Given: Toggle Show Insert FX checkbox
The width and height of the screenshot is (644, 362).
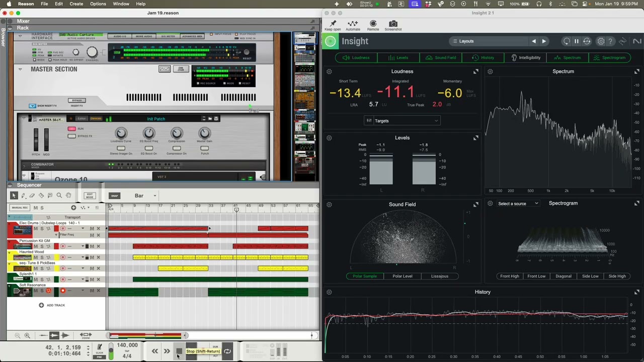Looking at the screenshot, I should point(32,106).
